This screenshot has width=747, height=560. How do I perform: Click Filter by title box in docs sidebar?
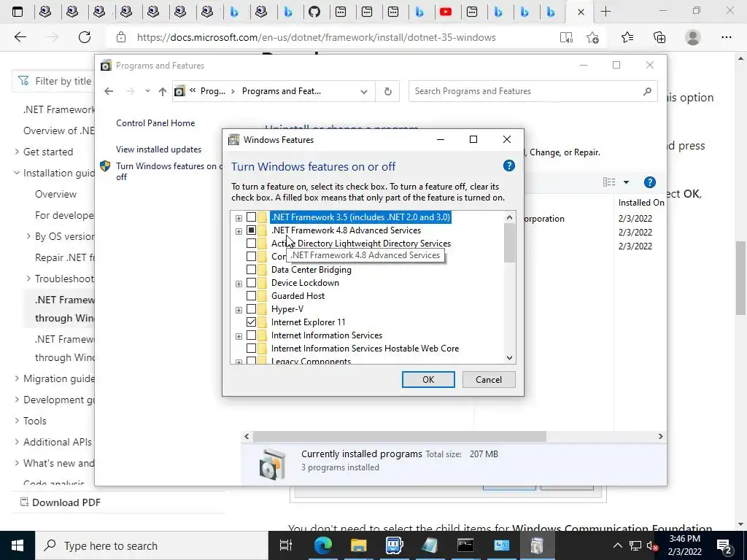point(54,81)
